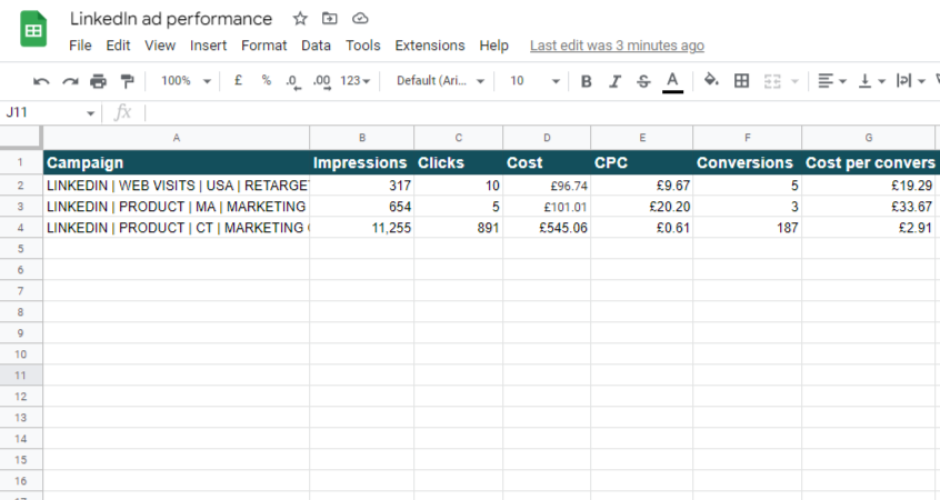Open the font size 10 dropdown

click(535, 81)
